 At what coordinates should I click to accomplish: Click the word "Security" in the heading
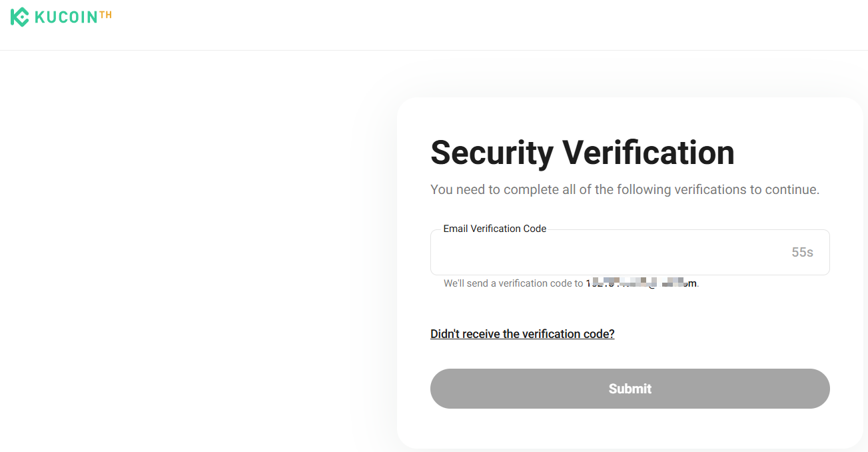click(492, 153)
